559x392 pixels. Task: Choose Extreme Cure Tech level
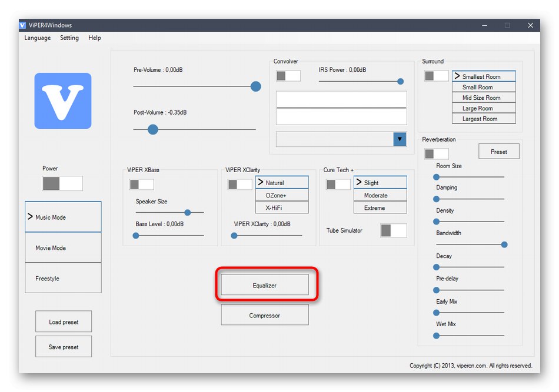(380, 207)
